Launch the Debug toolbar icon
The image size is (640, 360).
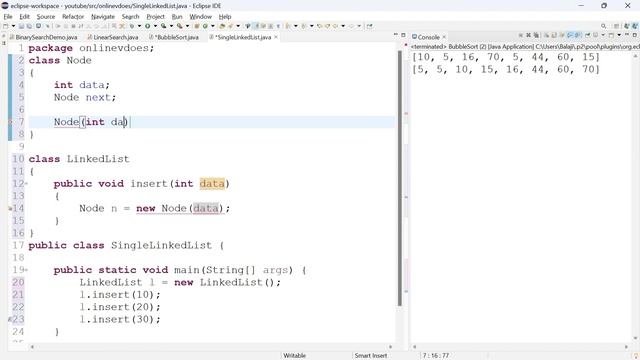132,26
